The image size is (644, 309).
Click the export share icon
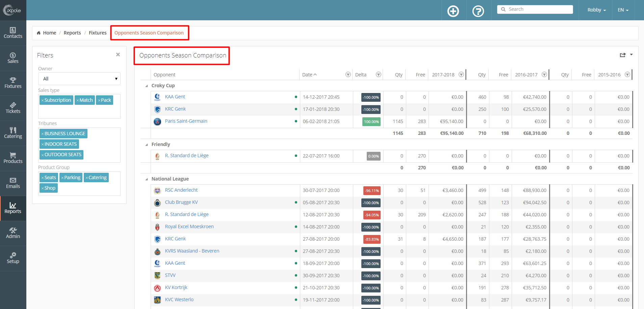pyautogui.click(x=623, y=55)
